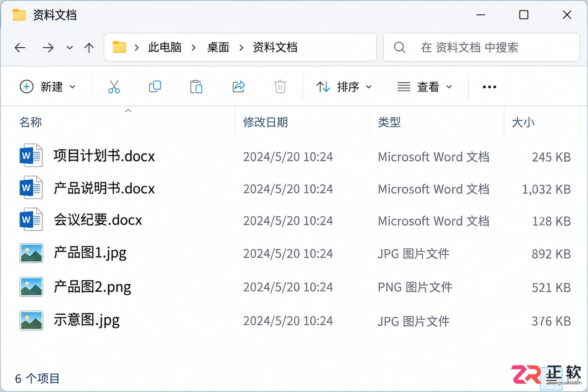Image resolution: width=588 pixels, height=392 pixels.
Task: Navigate to 此电脑 in breadcrumb
Action: 165,47
